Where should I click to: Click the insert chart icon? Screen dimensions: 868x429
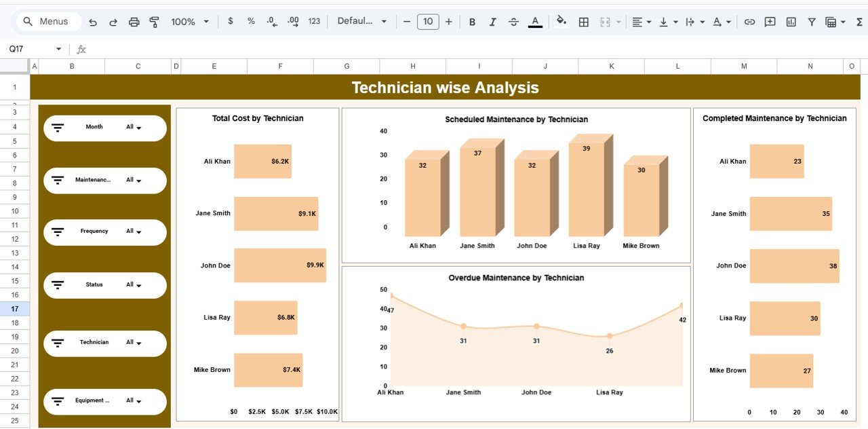(x=791, y=22)
